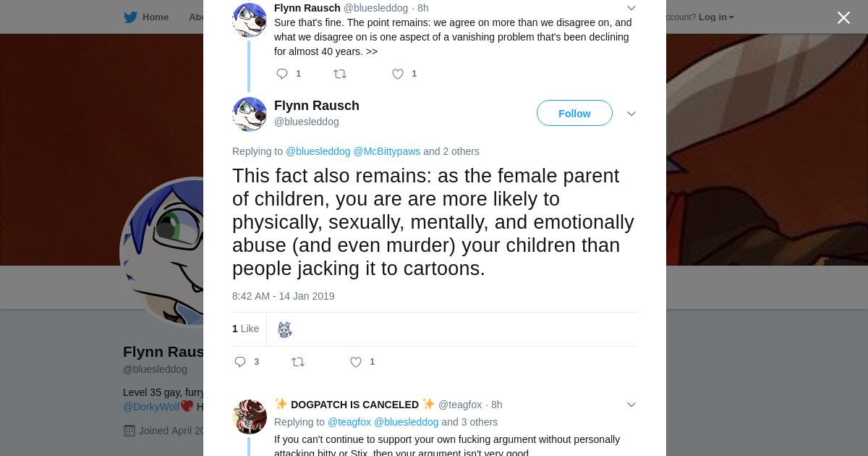
Task: Retweet the main highlighted tweet
Action: pyautogui.click(x=297, y=362)
